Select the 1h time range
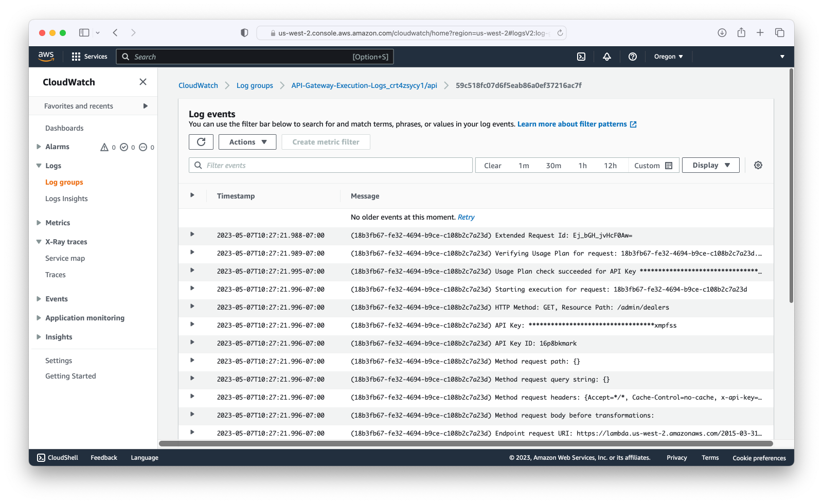Image resolution: width=823 pixels, height=504 pixels. tap(582, 166)
